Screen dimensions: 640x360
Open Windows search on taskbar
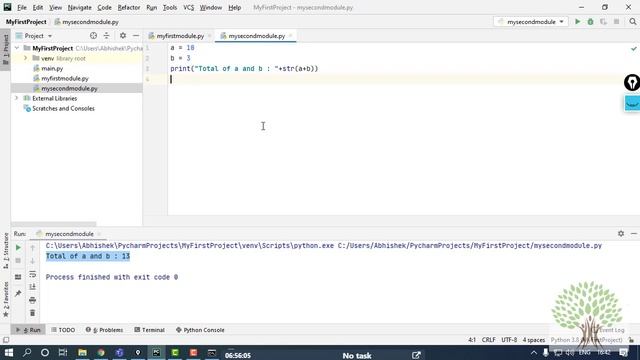[x=27, y=353]
